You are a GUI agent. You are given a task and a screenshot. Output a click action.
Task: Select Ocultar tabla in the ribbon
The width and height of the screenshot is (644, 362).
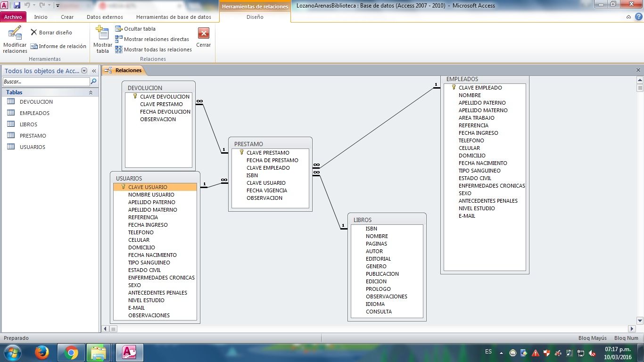point(135,29)
